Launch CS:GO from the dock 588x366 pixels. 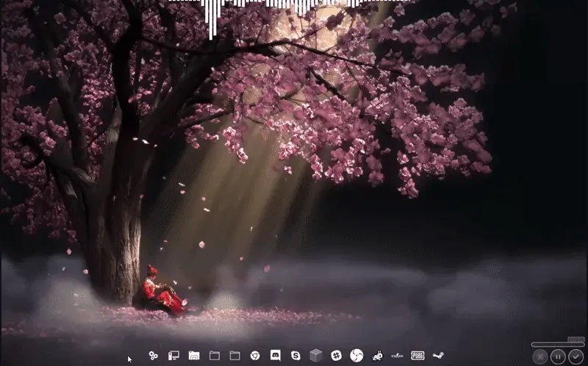(397, 356)
